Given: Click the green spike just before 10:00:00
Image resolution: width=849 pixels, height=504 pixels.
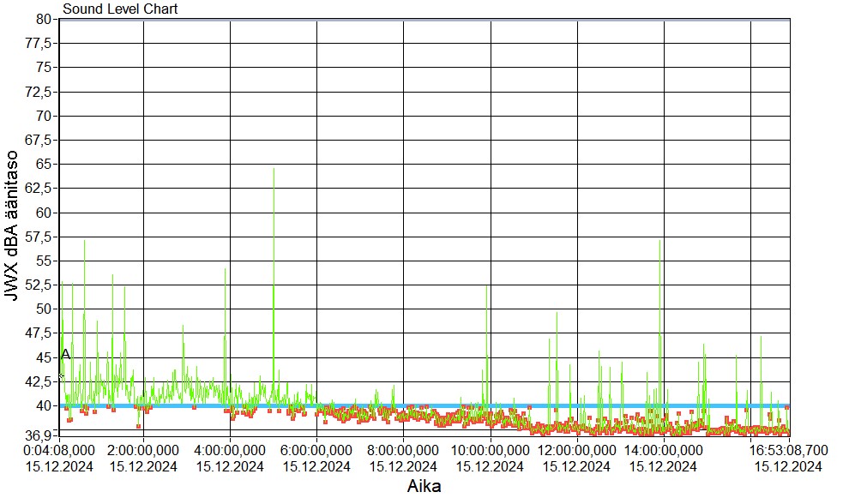Looking at the screenshot, I should (486, 288).
